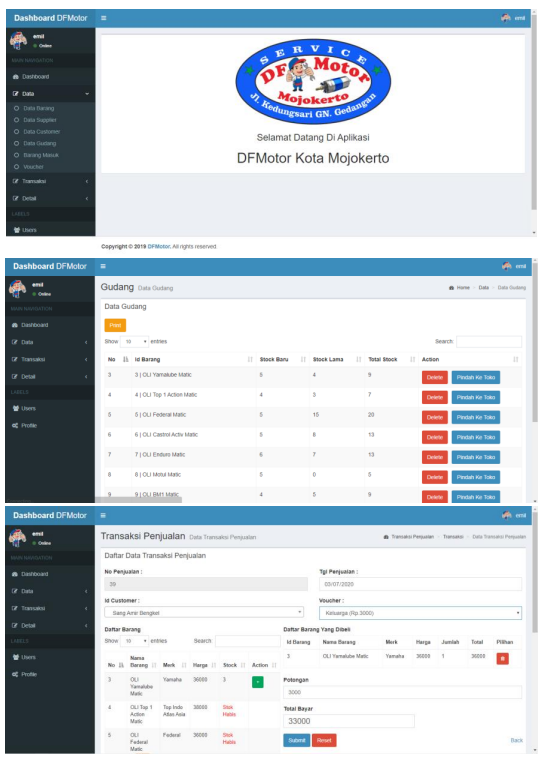Click Home breadcrumb icon on Gudang screen

(451, 288)
